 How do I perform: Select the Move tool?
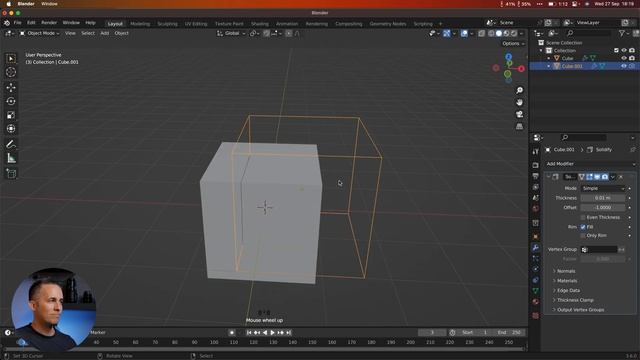point(11,87)
